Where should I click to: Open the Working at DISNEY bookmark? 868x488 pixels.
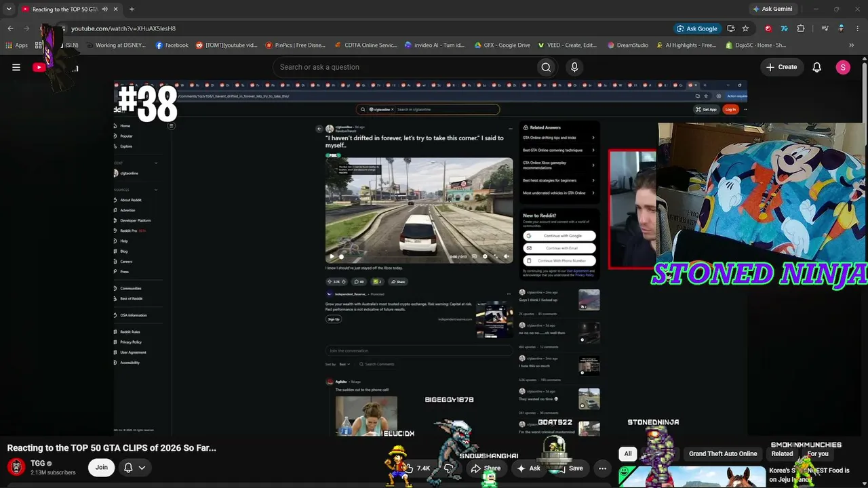(x=115, y=45)
